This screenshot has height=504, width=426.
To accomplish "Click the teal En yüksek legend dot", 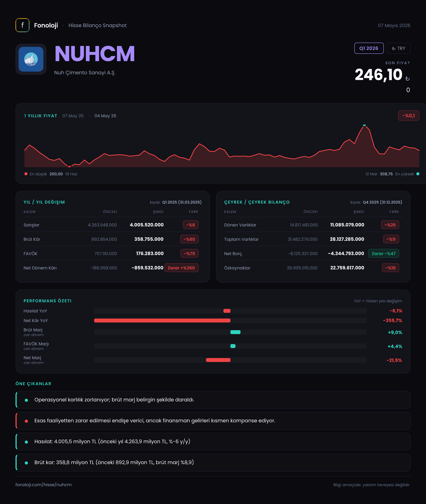I will (x=418, y=174).
